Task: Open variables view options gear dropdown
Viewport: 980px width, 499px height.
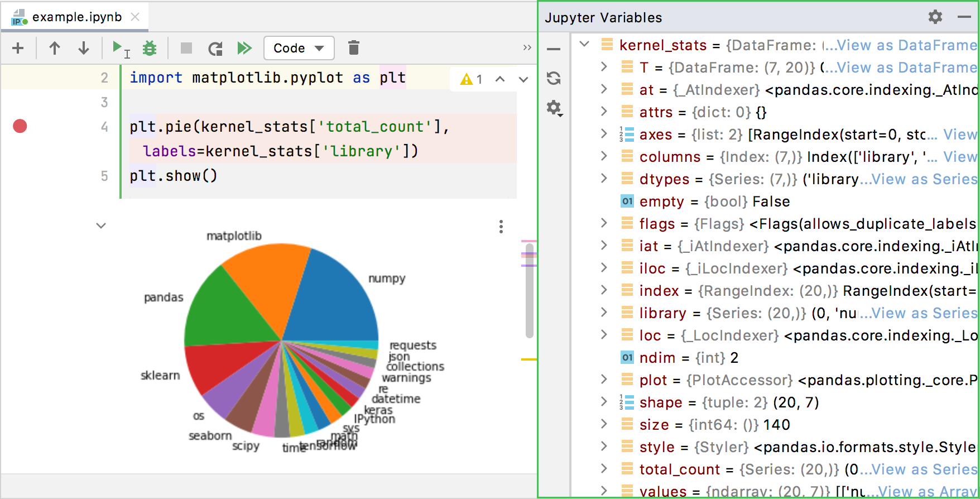Action: [554, 108]
